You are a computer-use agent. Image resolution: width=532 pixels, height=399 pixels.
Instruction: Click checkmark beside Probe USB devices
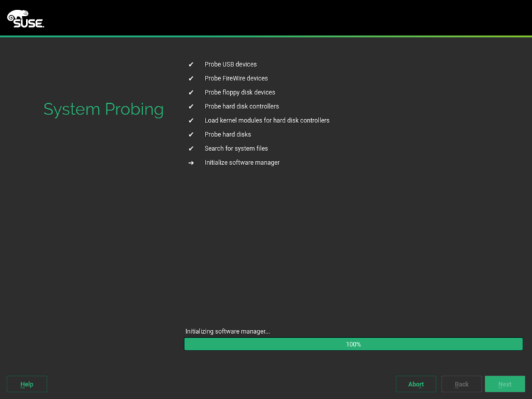pyautogui.click(x=191, y=65)
